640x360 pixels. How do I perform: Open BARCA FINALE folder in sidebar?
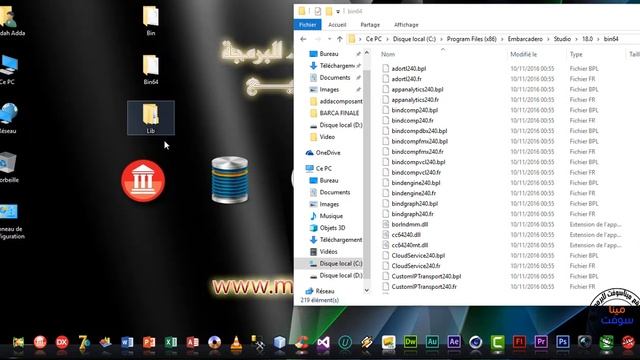[334, 113]
